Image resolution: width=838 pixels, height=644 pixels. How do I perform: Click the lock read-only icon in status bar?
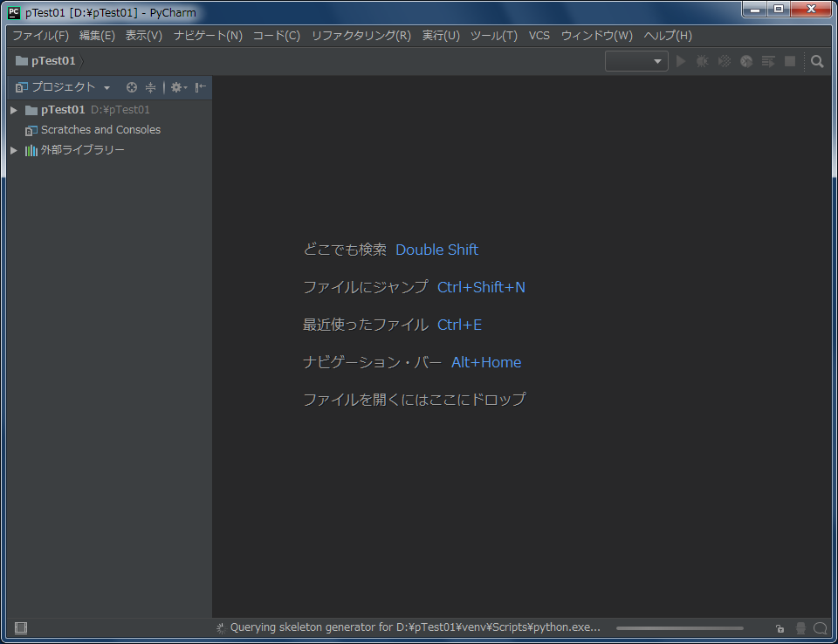click(x=780, y=628)
